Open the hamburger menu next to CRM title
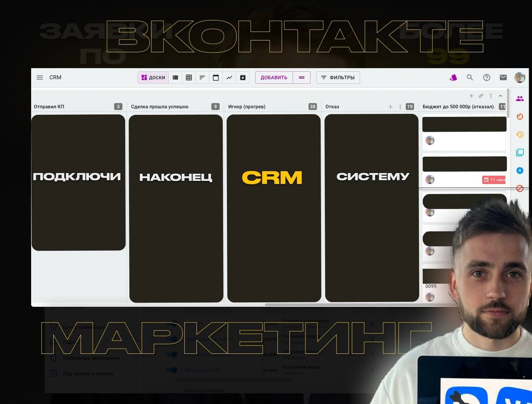 39,77
